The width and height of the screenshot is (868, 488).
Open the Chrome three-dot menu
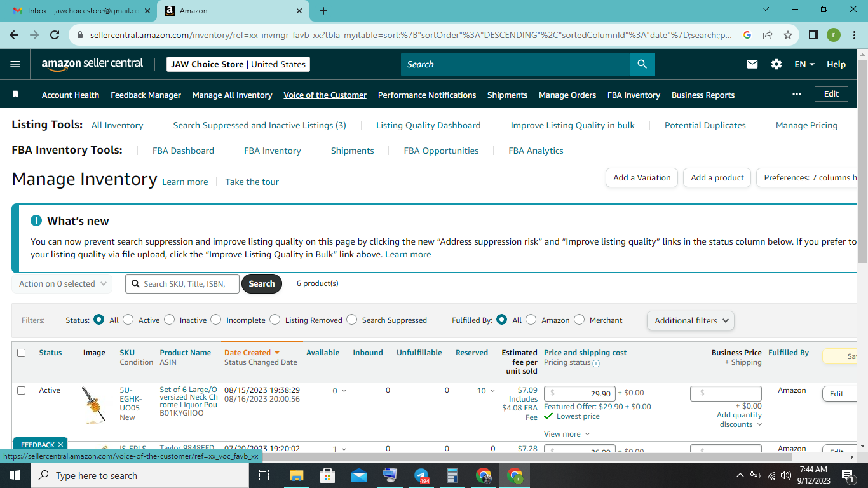coord(853,36)
